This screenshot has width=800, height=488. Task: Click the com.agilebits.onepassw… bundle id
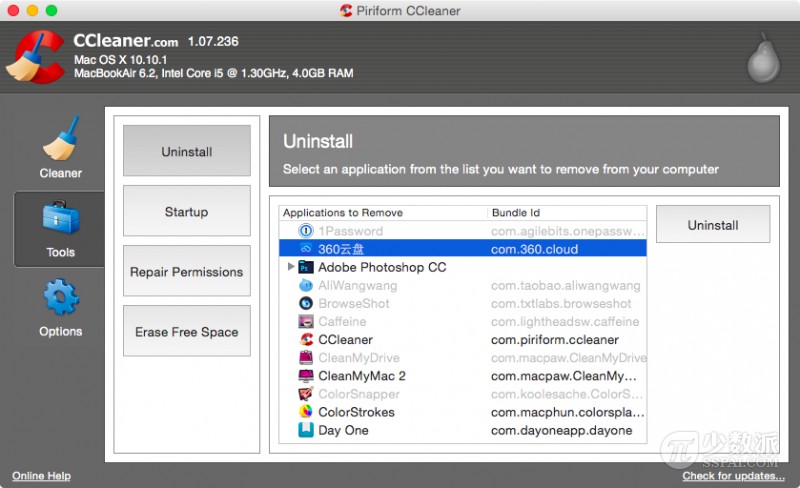pos(567,231)
